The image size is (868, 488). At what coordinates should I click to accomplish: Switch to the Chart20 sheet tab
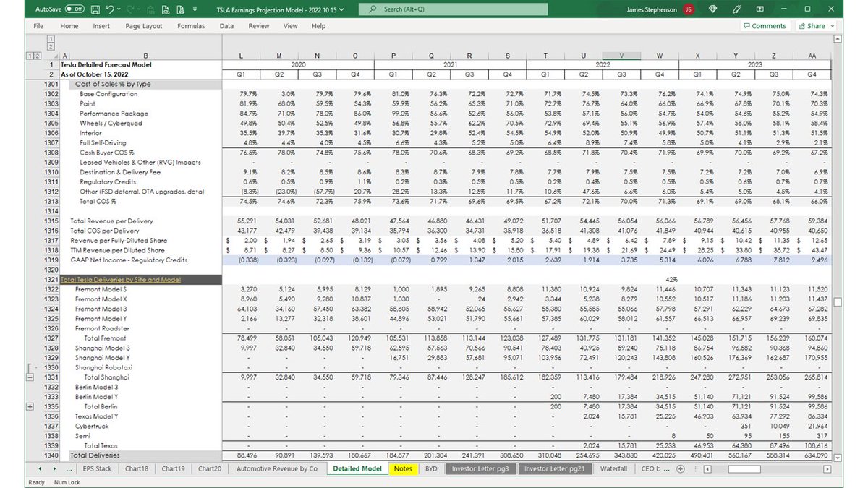(210, 469)
